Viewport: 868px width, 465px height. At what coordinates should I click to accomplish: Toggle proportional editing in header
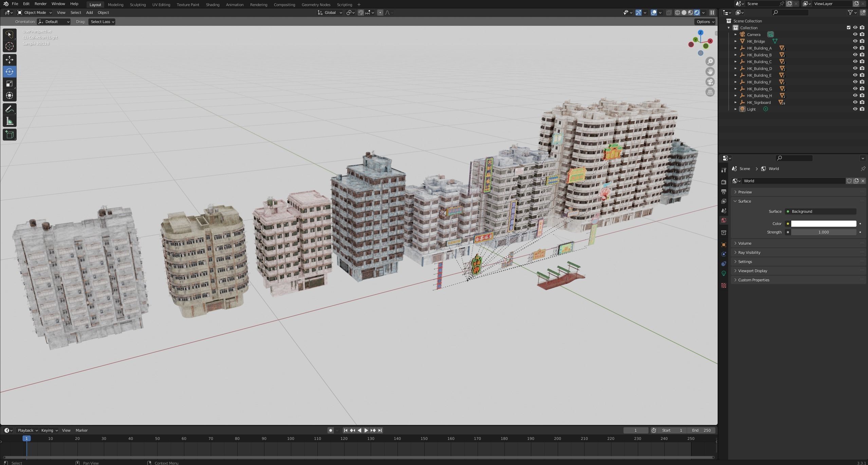[380, 13]
